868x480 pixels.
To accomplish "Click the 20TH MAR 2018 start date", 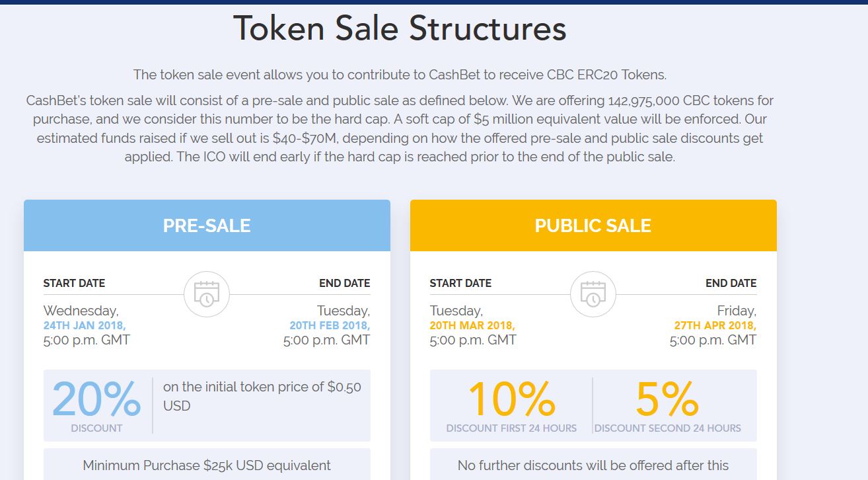I will (472, 325).
